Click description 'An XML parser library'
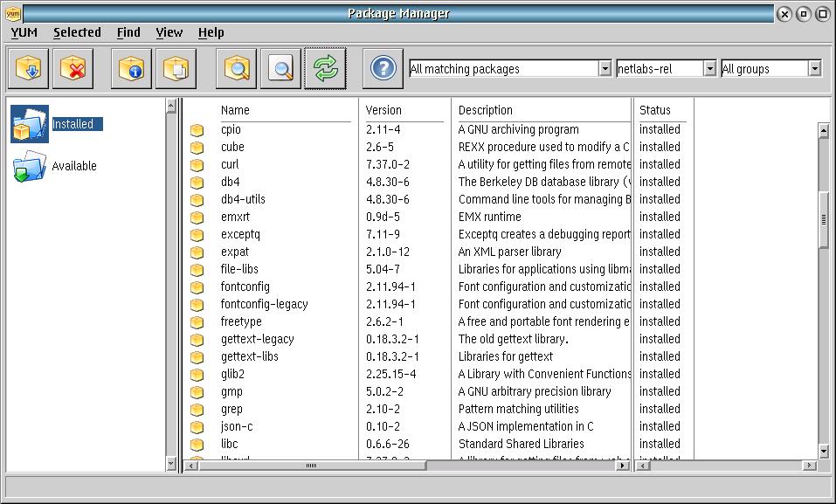The image size is (836, 504). 509,252
